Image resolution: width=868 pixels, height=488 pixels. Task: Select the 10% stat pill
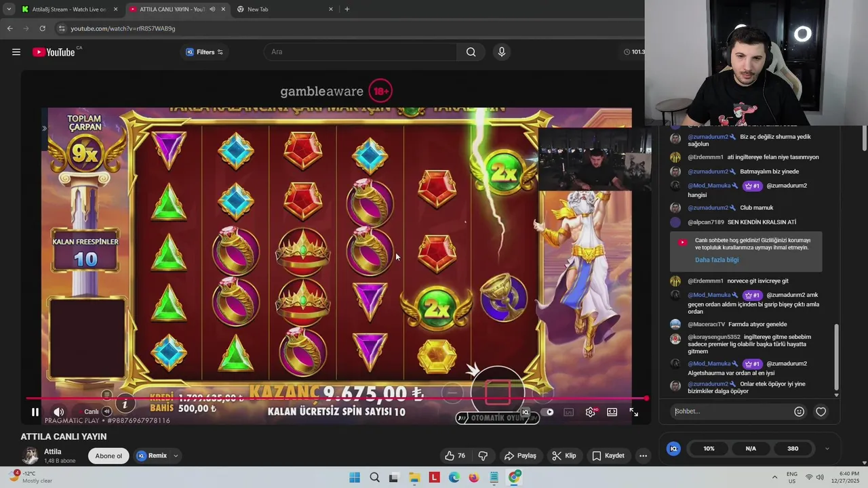709,449
